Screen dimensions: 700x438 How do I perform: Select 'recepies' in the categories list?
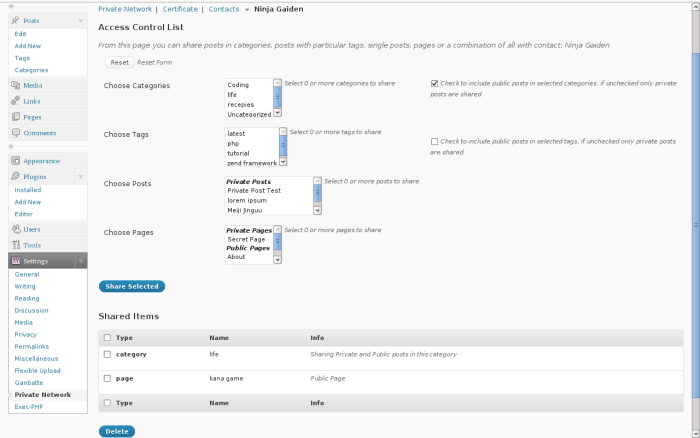click(241, 104)
